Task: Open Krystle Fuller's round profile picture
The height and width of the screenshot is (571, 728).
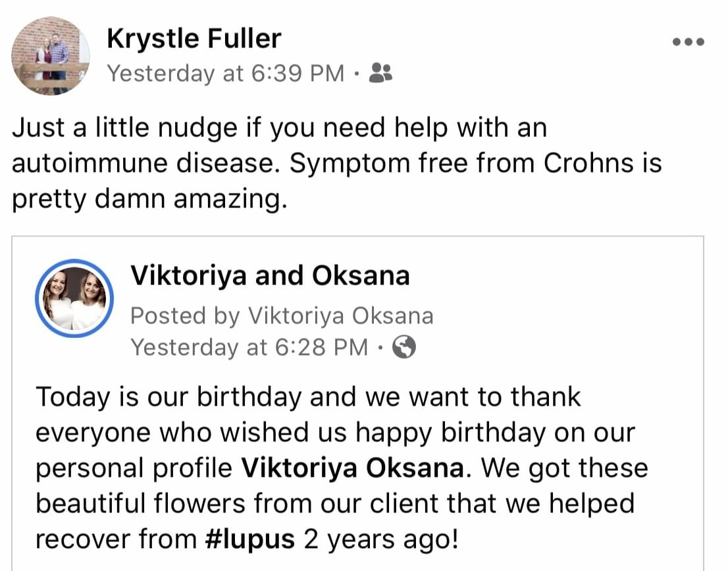Action: (51, 56)
